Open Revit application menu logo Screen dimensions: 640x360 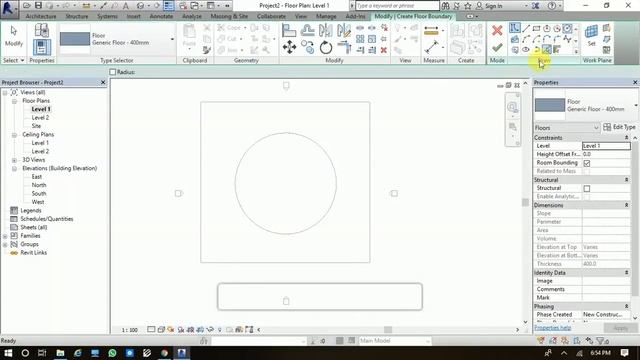(x=8, y=8)
